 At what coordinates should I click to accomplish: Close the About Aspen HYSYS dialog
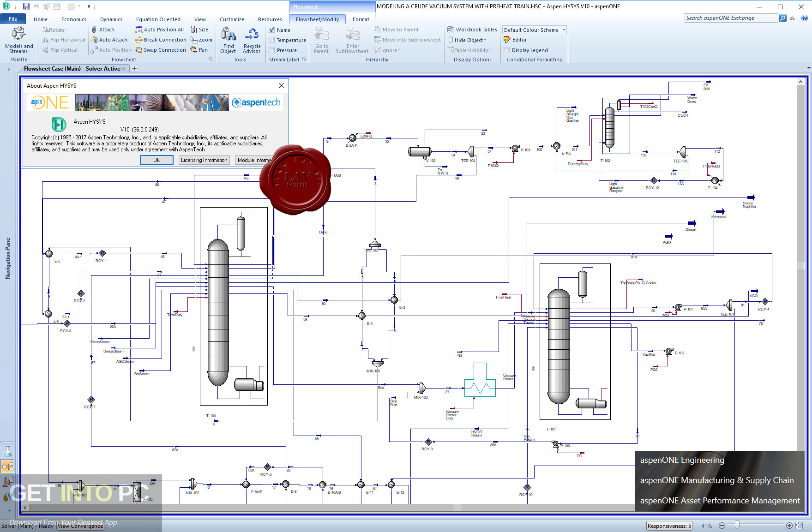[282, 85]
